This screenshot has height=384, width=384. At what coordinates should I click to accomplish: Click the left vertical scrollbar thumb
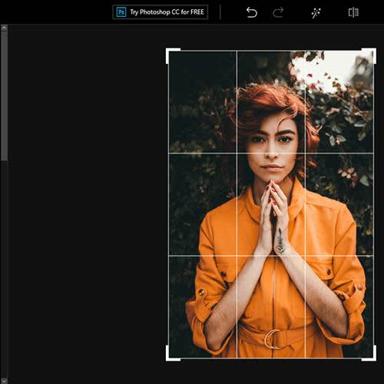4,97
